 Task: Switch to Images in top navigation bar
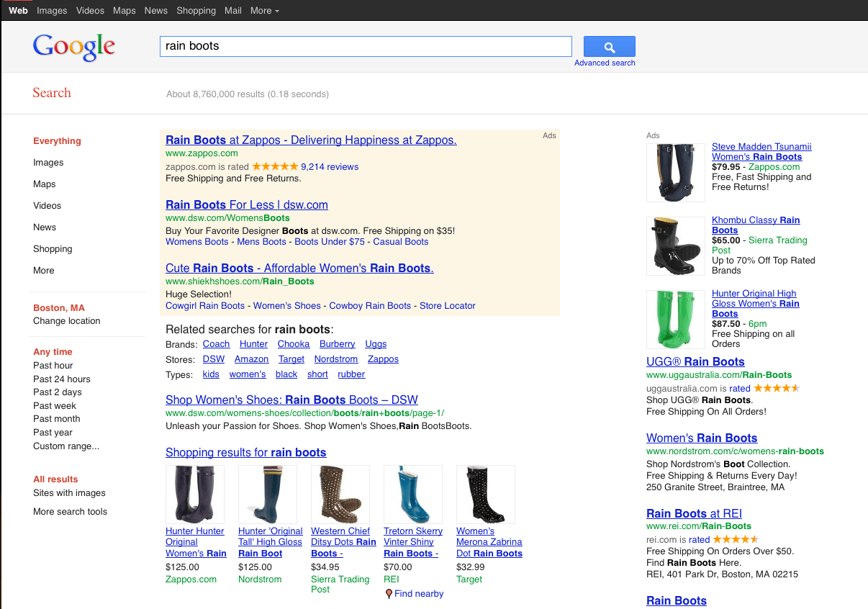(52, 11)
